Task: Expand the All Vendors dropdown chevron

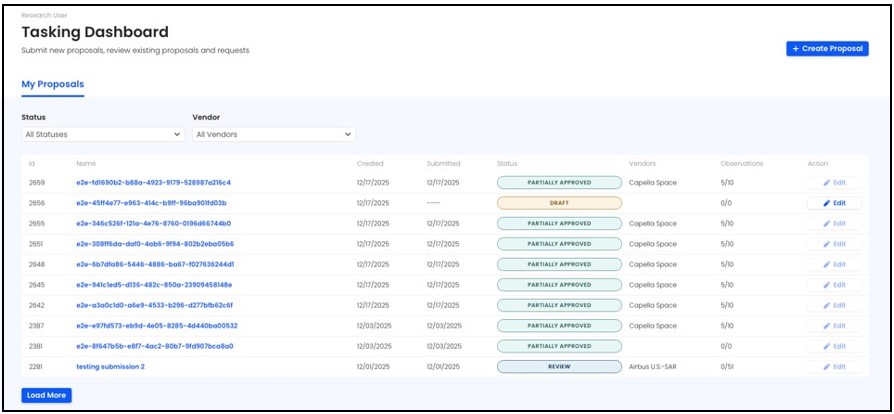Action: [348, 134]
